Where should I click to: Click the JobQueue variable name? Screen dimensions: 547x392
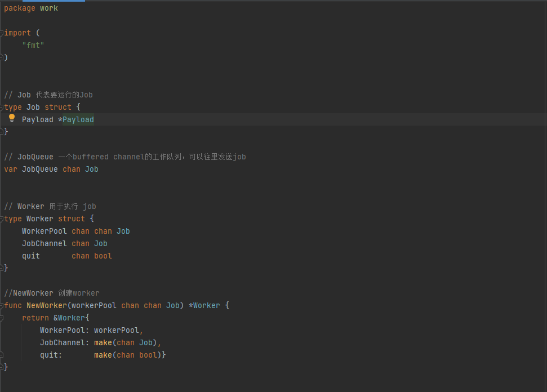[x=39, y=169]
